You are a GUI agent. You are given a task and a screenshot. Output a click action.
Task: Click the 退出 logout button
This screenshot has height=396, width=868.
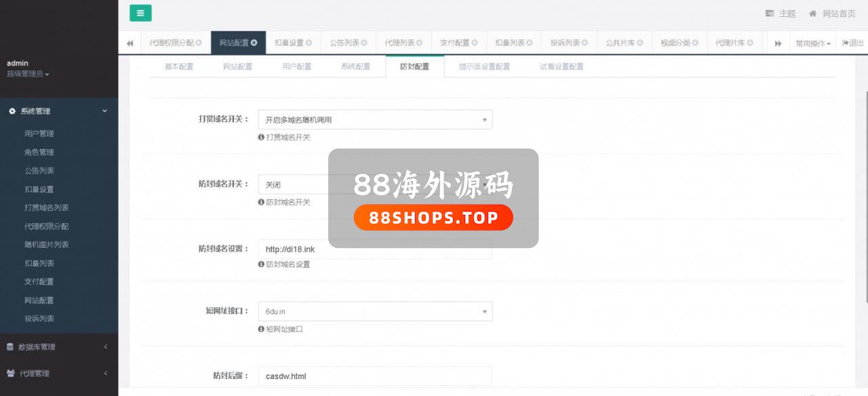click(x=852, y=43)
